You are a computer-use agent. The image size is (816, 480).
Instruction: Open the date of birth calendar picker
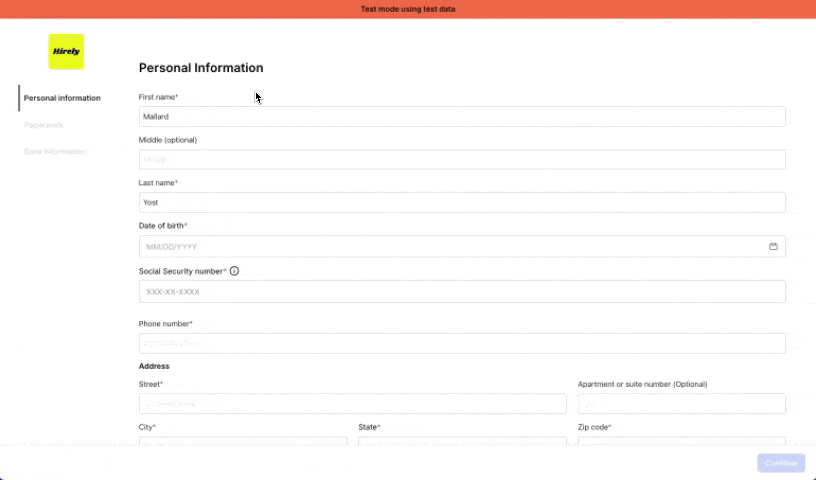[x=773, y=246]
